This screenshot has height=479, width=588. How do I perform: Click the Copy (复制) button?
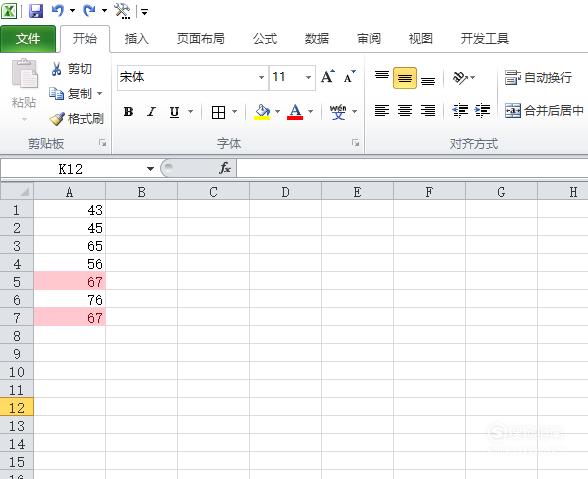[x=70, y=94]
